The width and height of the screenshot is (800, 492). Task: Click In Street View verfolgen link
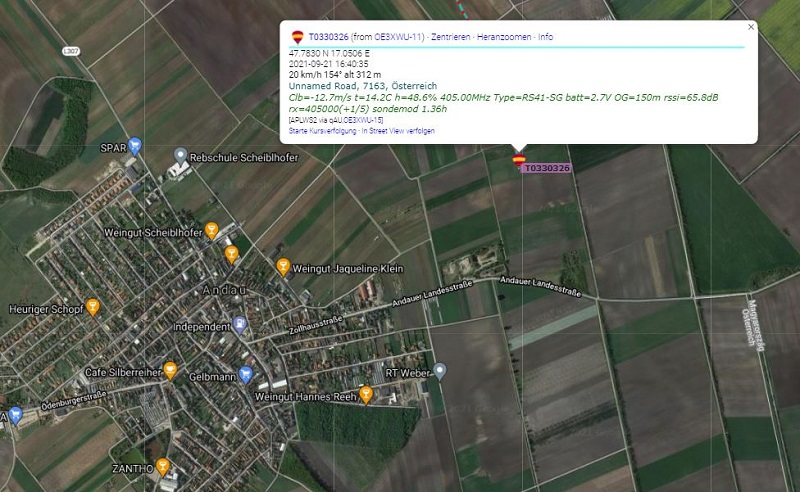pyautogui.click(x=398, y=131)
